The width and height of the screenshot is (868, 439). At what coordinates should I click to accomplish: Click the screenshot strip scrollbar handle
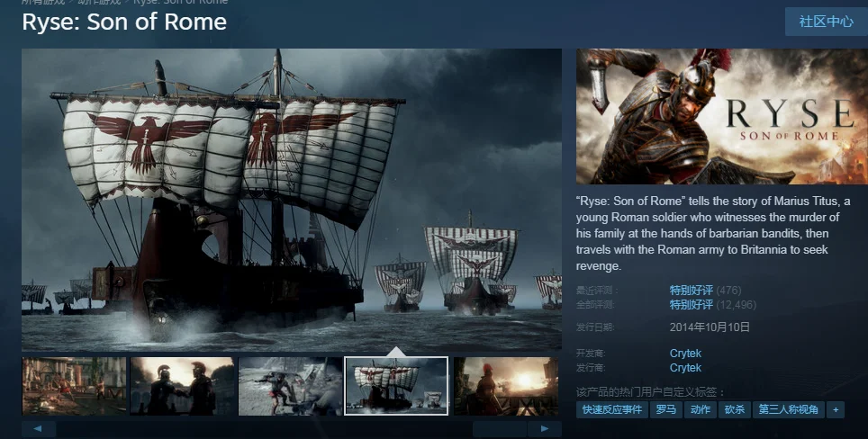500,429
